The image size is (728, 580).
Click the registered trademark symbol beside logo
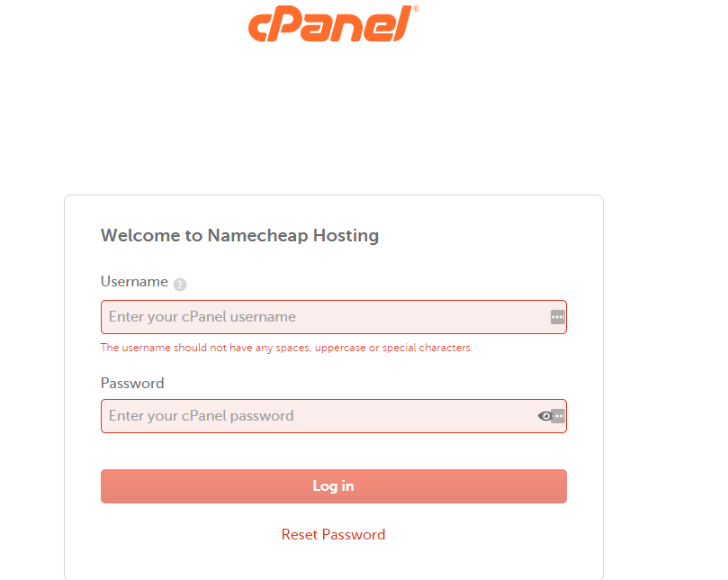416,8
